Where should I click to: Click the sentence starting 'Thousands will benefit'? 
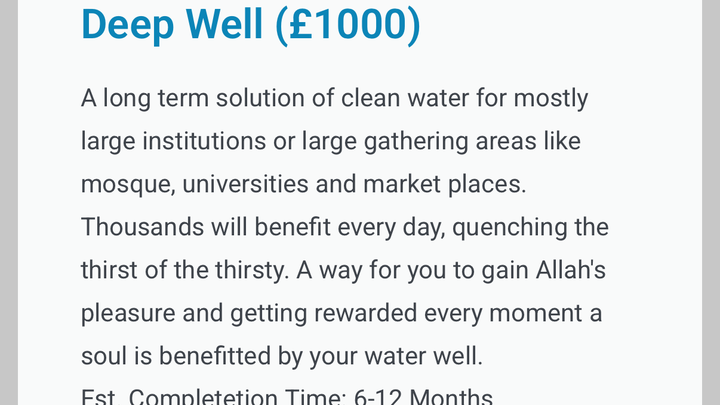(x=345, y=227)
